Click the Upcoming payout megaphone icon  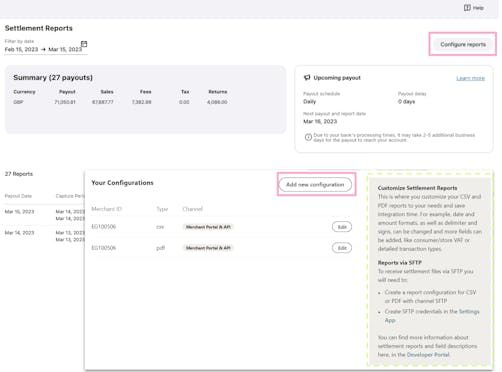307,78
